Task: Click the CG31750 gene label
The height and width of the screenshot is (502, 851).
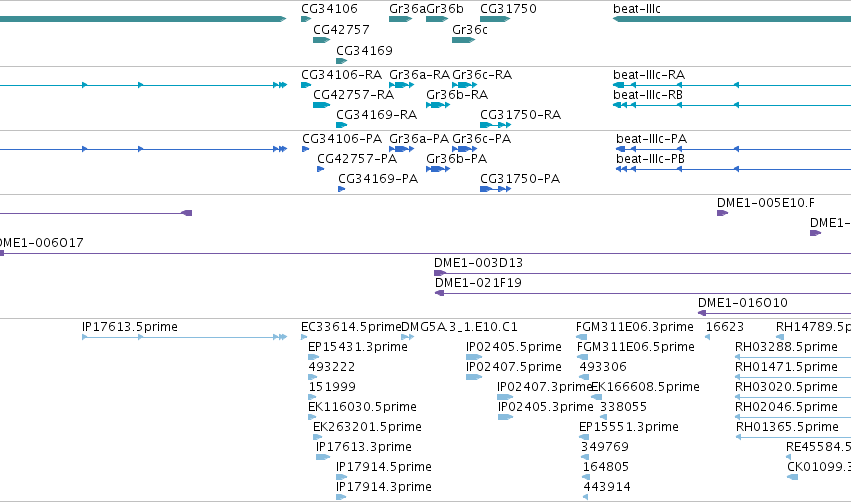Action: point(509,9)
